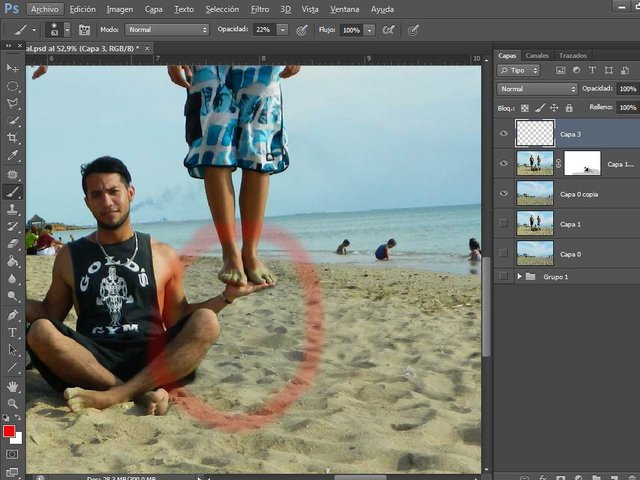The height and width of the screenshot is (480, 640).
Task: Select the Paint Bucket tool
Action: (12, 261)
